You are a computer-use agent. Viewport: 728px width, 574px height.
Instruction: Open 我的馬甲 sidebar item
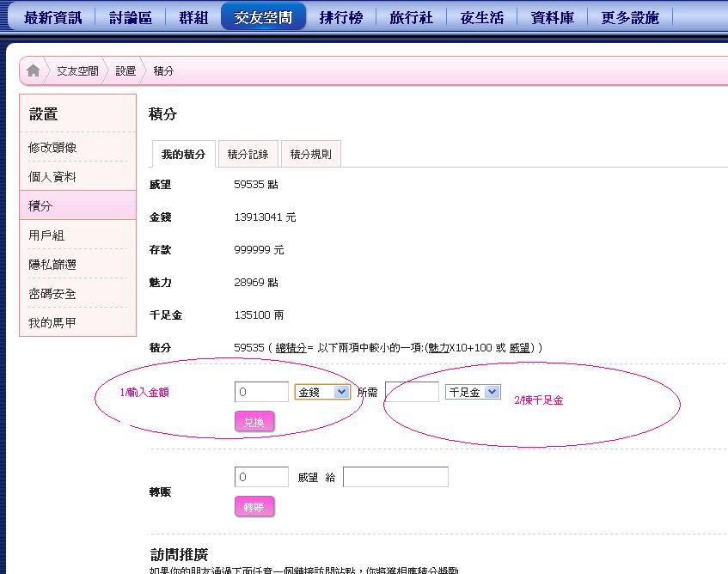[x=52, y=323]
